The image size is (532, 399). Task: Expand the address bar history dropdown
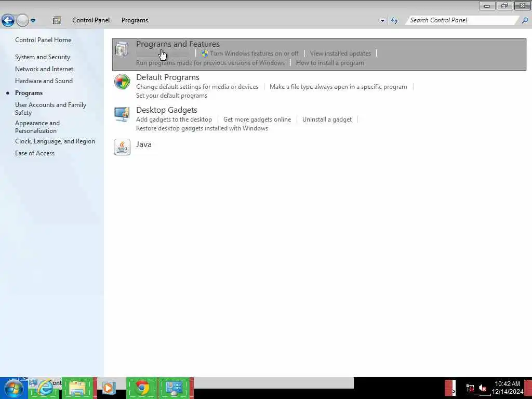[382, 21]
